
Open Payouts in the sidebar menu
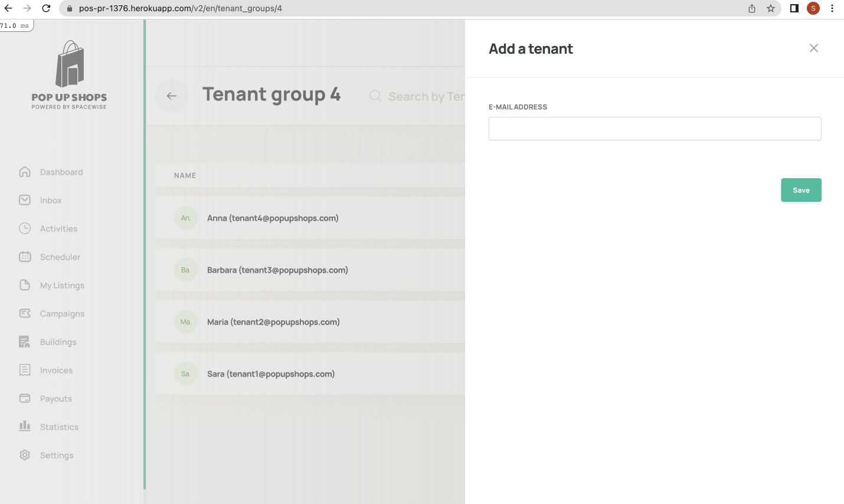pos(55,399)
